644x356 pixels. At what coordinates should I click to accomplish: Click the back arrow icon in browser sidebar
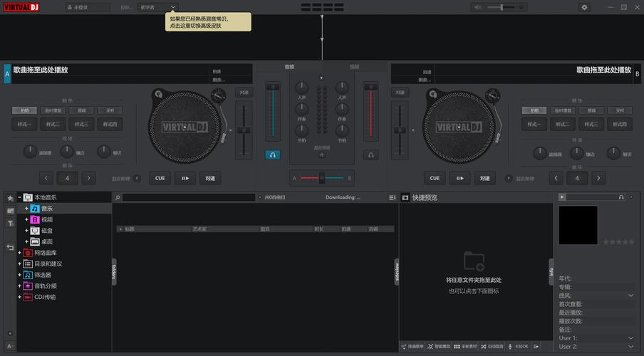tap(10, 247)
